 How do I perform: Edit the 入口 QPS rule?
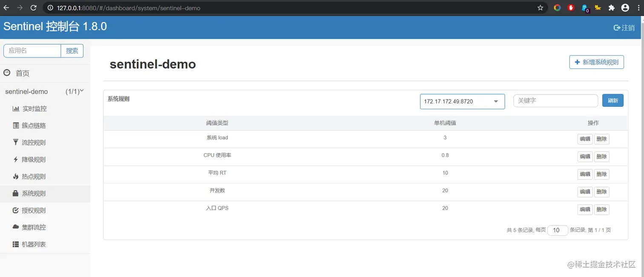click(x=585, y=209)
